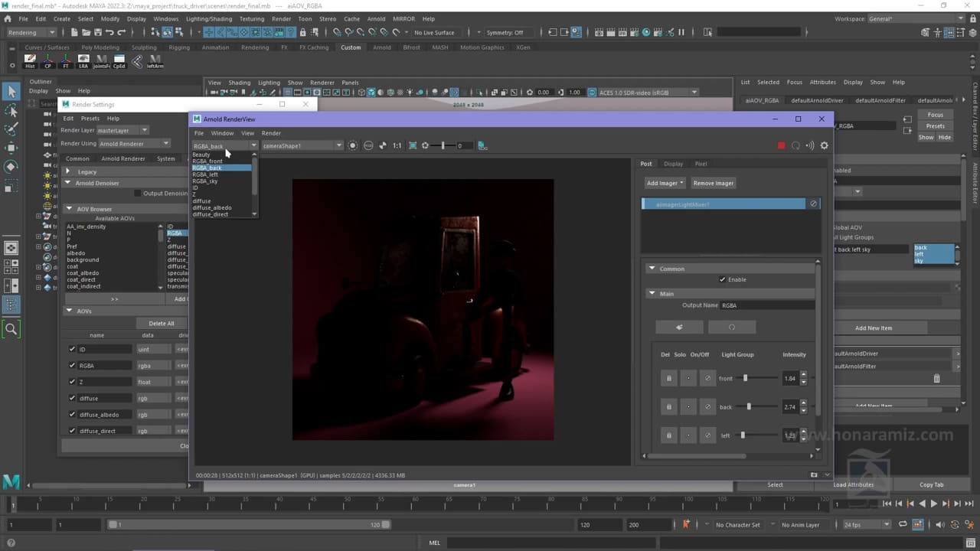Collapse the AOV Browser section
980x551 pixels.
click(68, 209)
